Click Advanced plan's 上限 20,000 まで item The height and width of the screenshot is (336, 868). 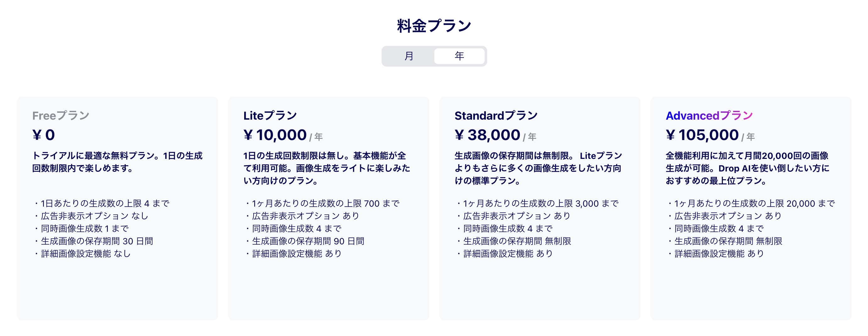pos(751,203)
